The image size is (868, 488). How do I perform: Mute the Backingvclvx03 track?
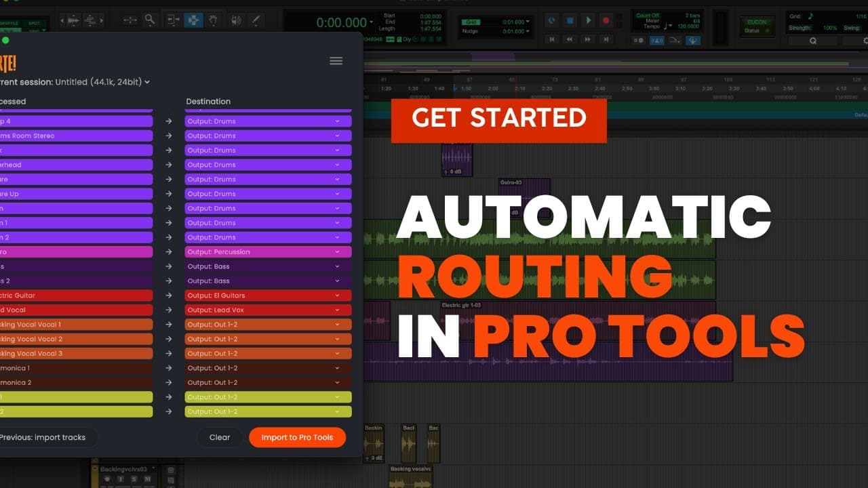147,479
